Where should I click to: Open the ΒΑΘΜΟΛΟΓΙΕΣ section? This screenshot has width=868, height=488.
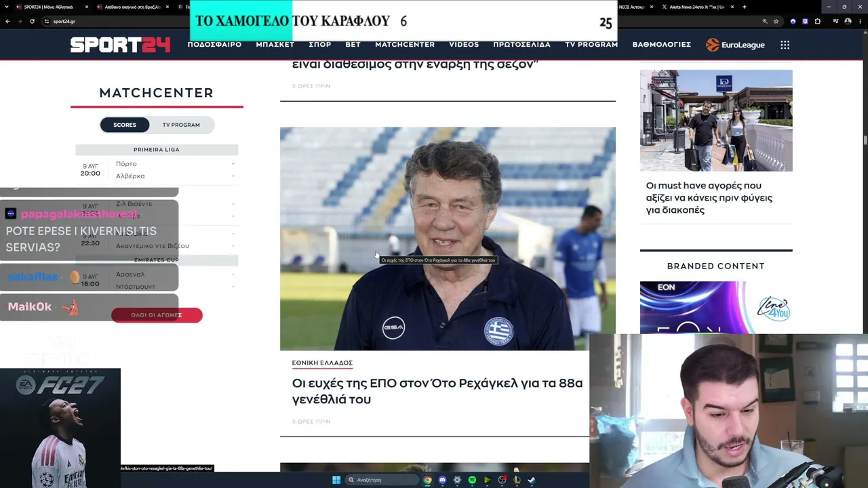click(x=661, y=45)
